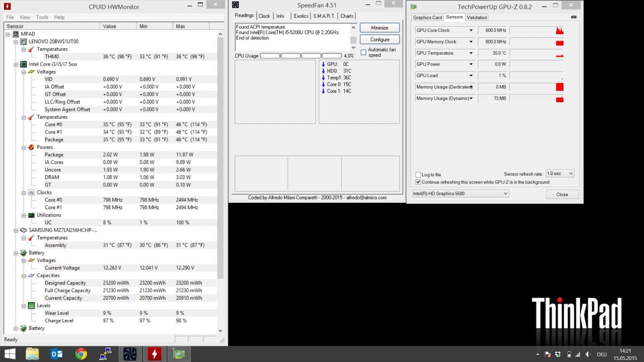Open HWMonitor from the taskbar lightning icon
644x362 pixels.
pyautogui.click(x=154, y=354)
